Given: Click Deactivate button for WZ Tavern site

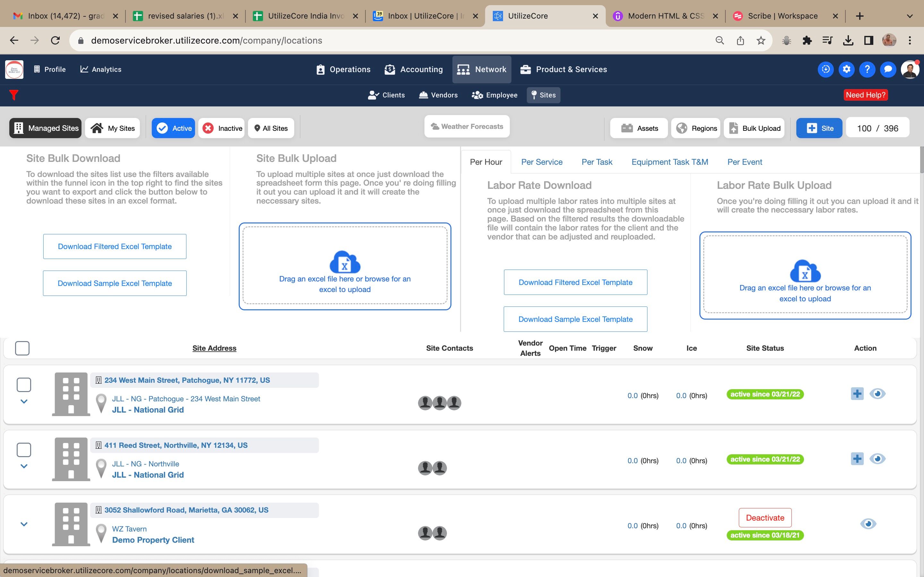Looking at the screenshot, I should tap(765, 518).
